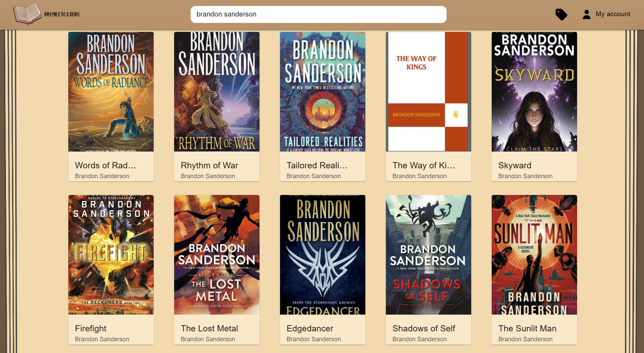The width and height of the screenshot is (644, 353).
Task: Open the Skyward book cover
Action: [x=535, y=91]
